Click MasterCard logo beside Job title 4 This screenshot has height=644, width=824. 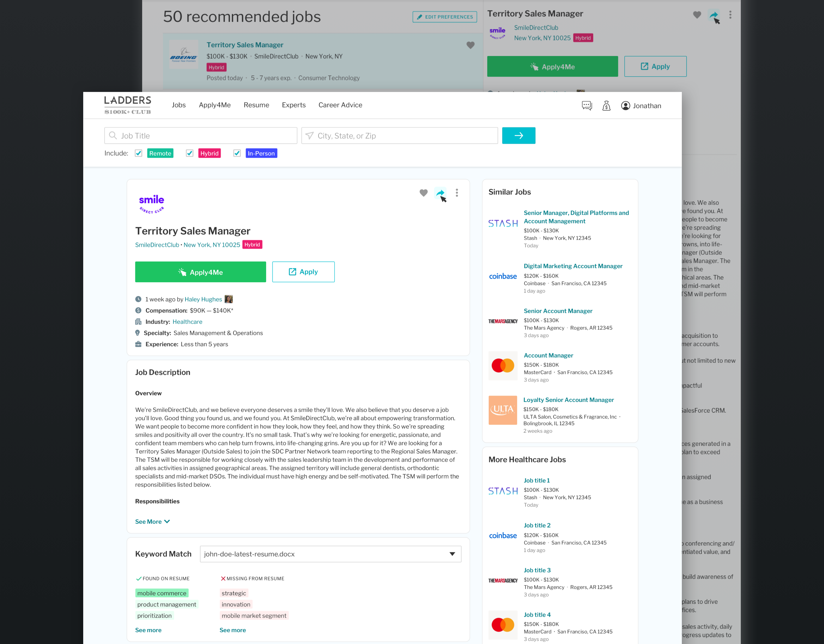coord(503,625)
